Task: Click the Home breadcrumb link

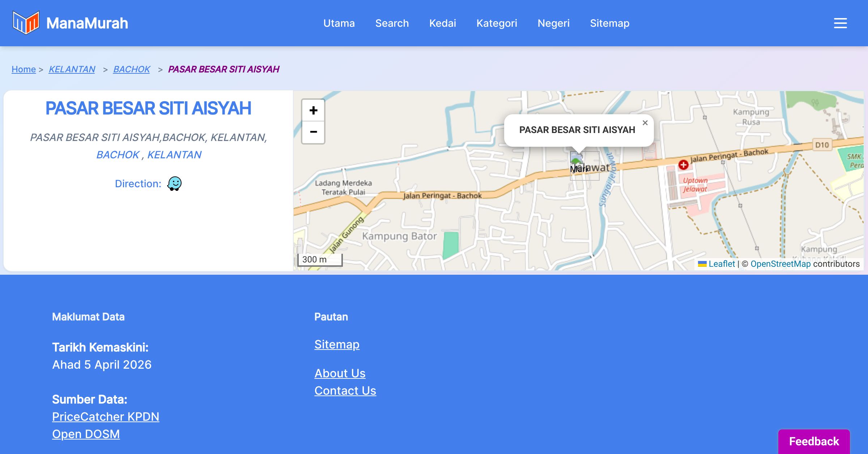Action: point(24,69)
